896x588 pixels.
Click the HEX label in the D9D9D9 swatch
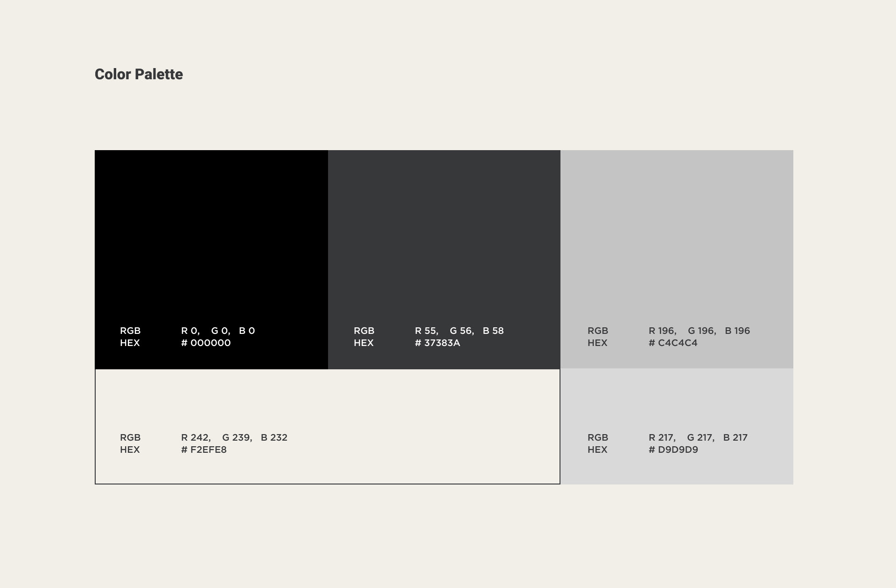coord(597,450)
